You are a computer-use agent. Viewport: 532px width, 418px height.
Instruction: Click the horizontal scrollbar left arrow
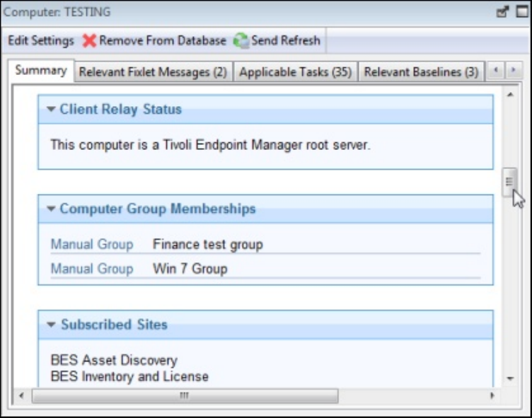click(x=21, y=395)
